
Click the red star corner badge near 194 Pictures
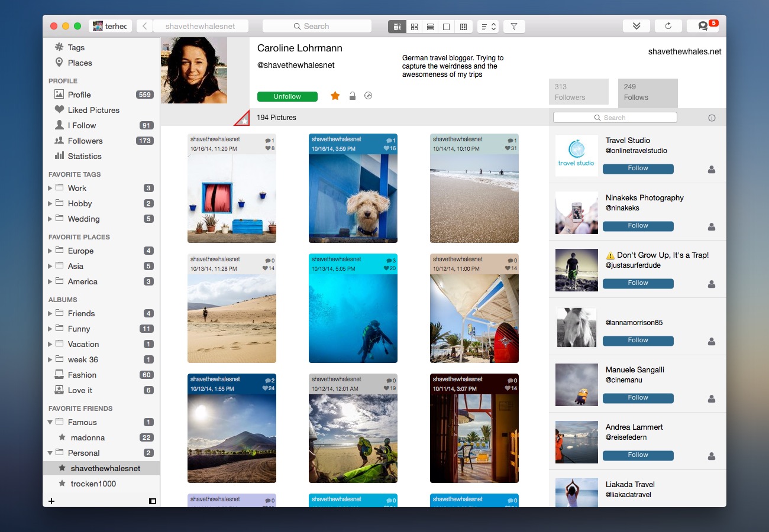tap(243, 119)
